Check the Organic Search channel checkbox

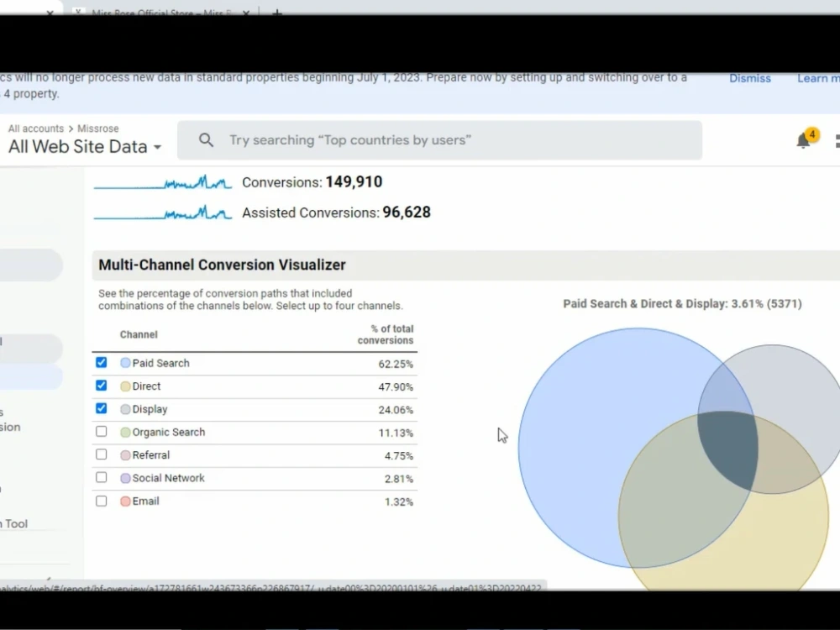tap(102, 432)
